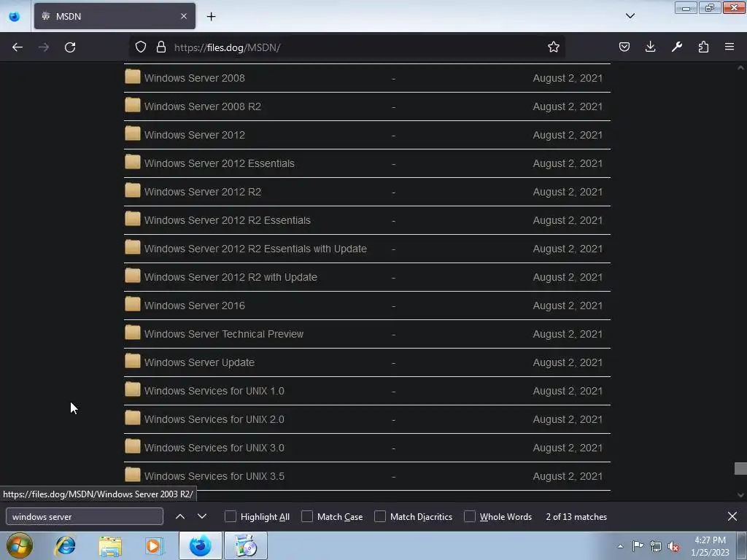Enable the Match Case checkbox
The width and height of the screenshot is (747, 560).
(x=307, y=517)
